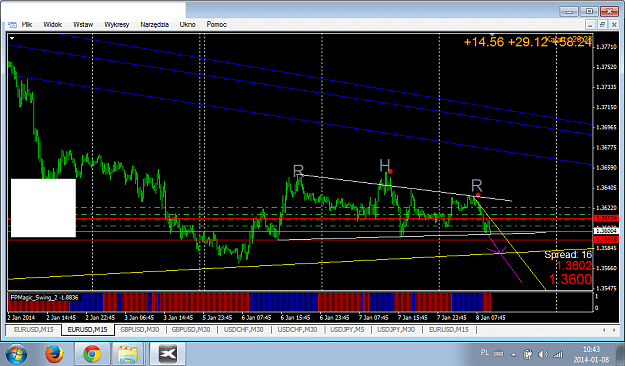Open the Okno menu
The image size is (625, 366).
(x=187, y=25)
